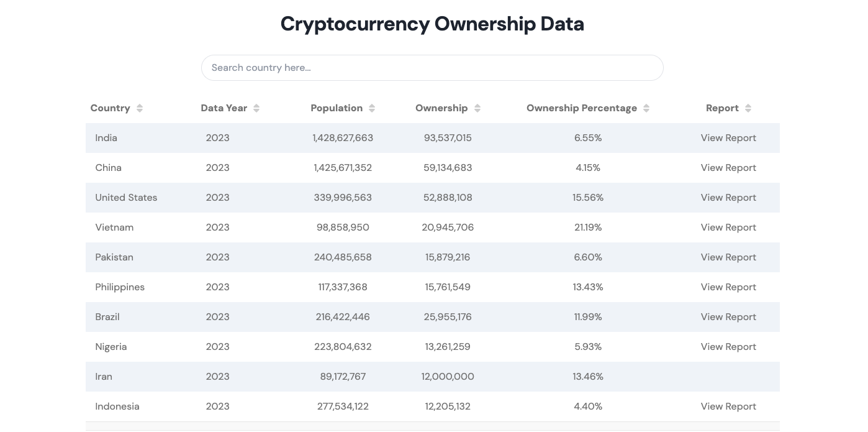View the report for Indonesia
The image size is (868, 432).
pyautogui.click(x=728, y=407)
